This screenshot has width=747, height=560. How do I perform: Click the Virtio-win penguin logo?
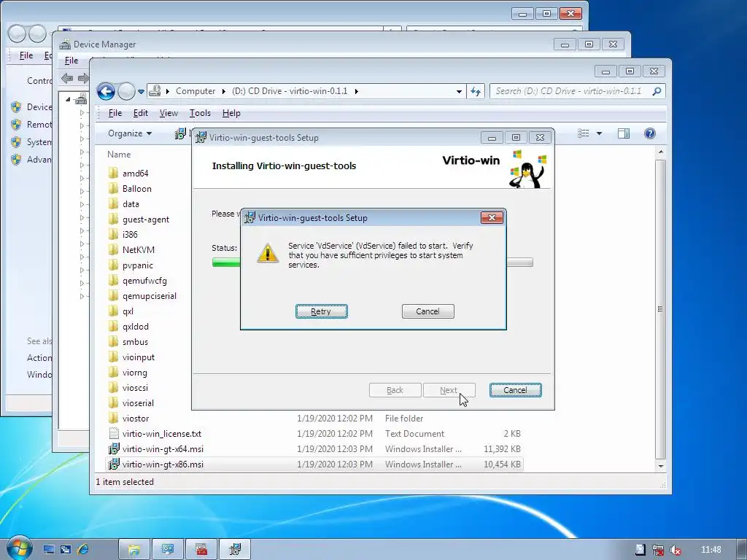click(527, 169)
